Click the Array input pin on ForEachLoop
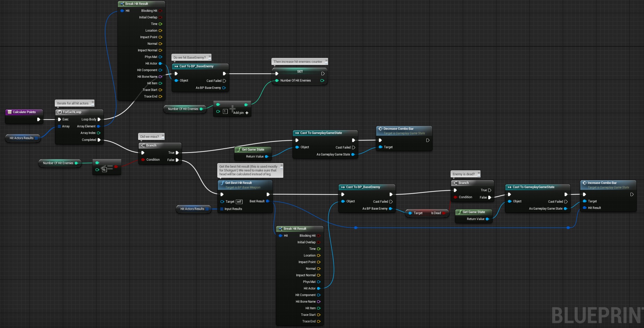 pyautogui.click(x=59, y=126)
